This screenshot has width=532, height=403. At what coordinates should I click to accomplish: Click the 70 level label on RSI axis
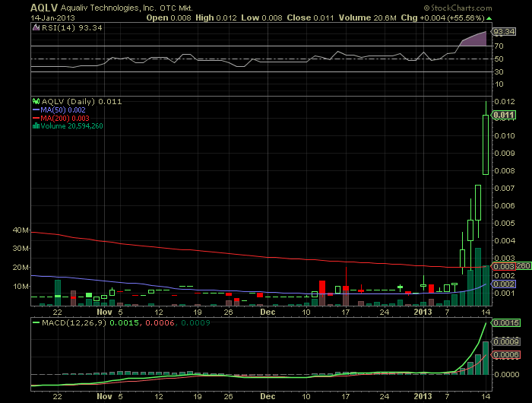point(499,46)
